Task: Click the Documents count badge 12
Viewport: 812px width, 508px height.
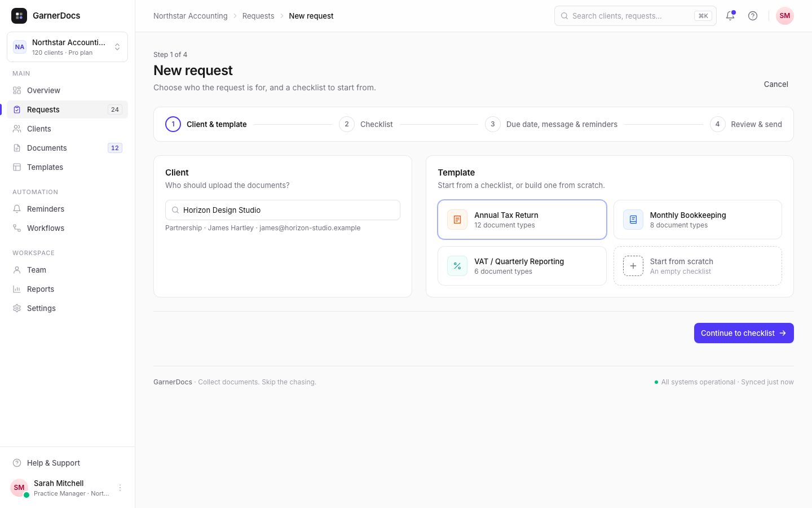Action: tap(115, 148)
